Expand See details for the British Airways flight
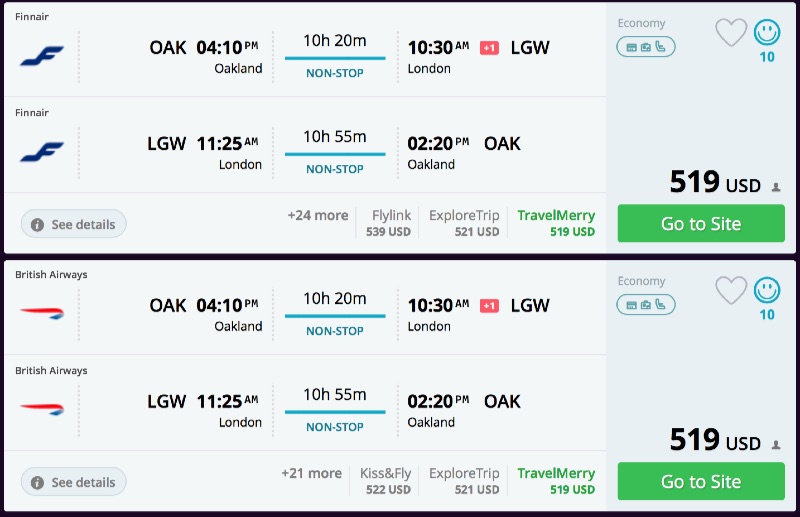 pyautogui.click(x=74, y=482)
